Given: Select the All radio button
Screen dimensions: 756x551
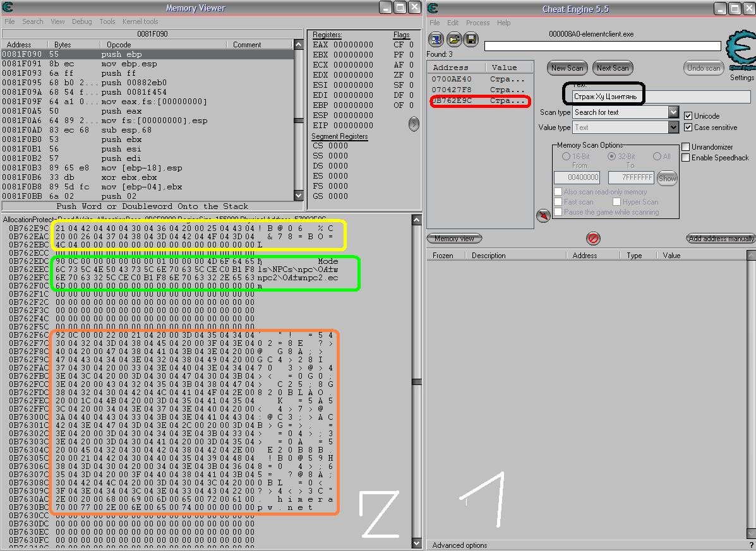Looking at the screenshot, I should point(657,156).
